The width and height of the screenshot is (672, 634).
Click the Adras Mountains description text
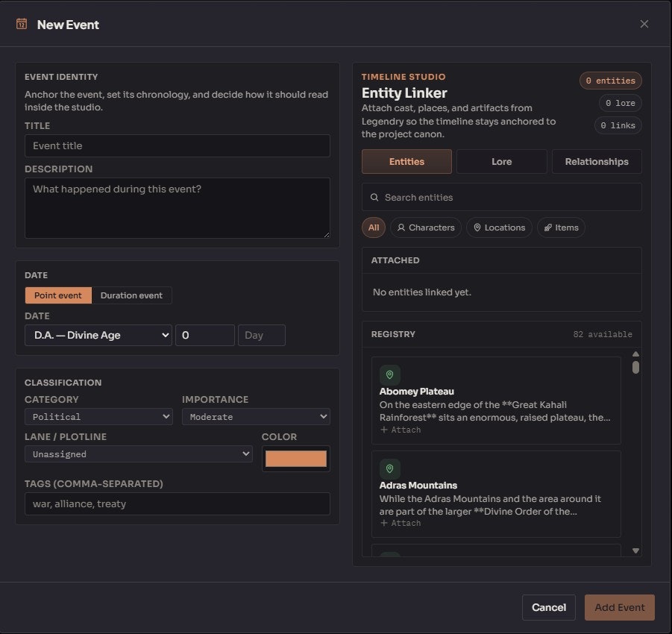pyautogui.click(x=490, y=505)
